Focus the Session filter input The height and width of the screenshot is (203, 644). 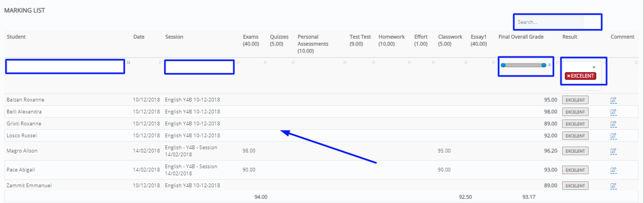(x=199, y=67)
